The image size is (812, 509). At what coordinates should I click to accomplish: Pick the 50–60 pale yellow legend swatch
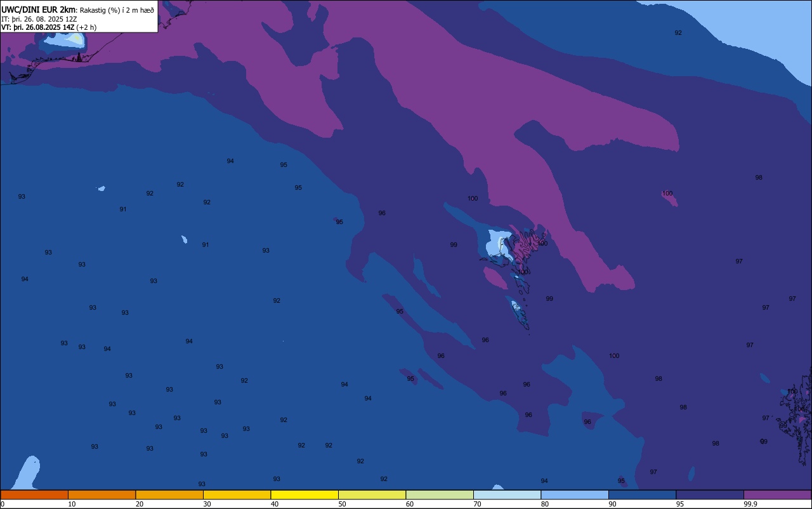(x=372, y=494)
